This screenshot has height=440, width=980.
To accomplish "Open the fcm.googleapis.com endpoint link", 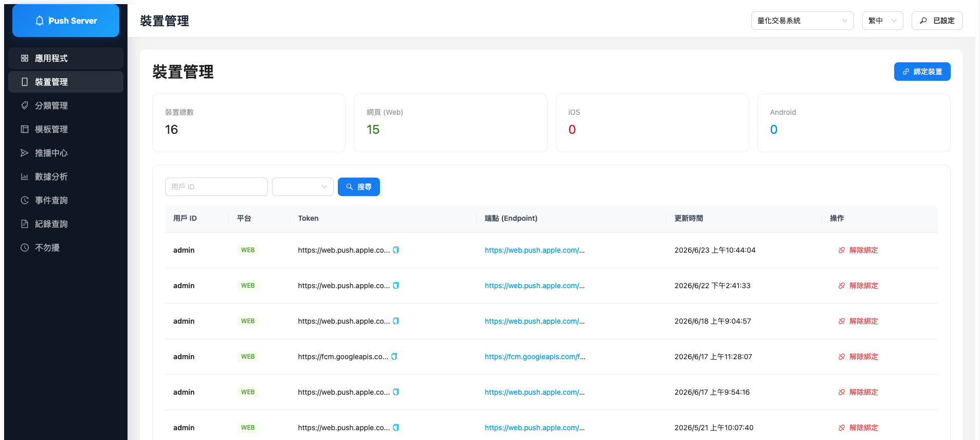I will pos(535,357).
